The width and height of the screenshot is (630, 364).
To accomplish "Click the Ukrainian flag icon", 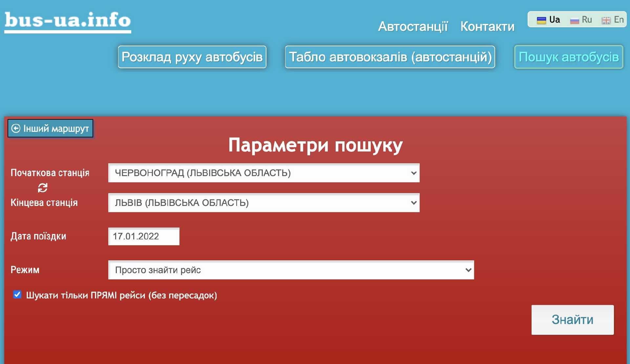I will (541, 20).
